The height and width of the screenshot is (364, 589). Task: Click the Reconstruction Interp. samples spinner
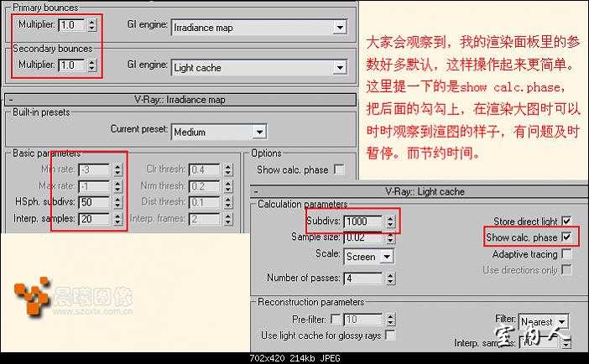click(x=566, y=342)
